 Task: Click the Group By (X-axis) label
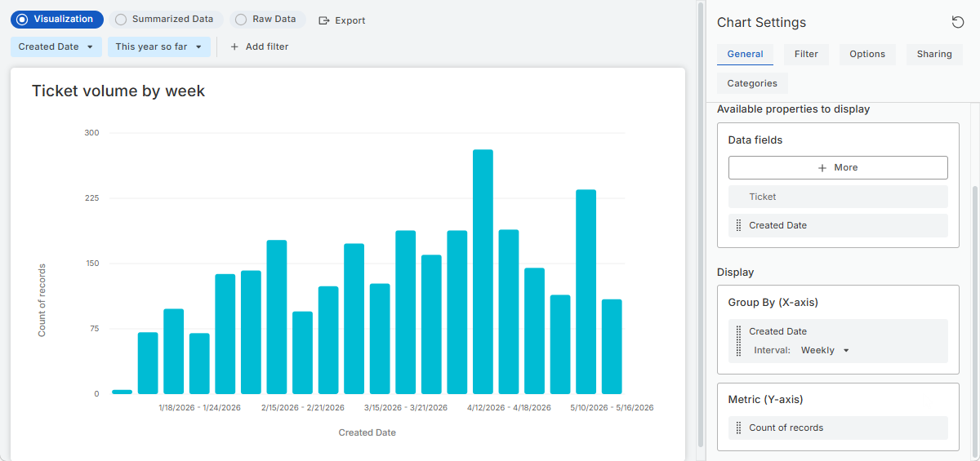point(773,302)
